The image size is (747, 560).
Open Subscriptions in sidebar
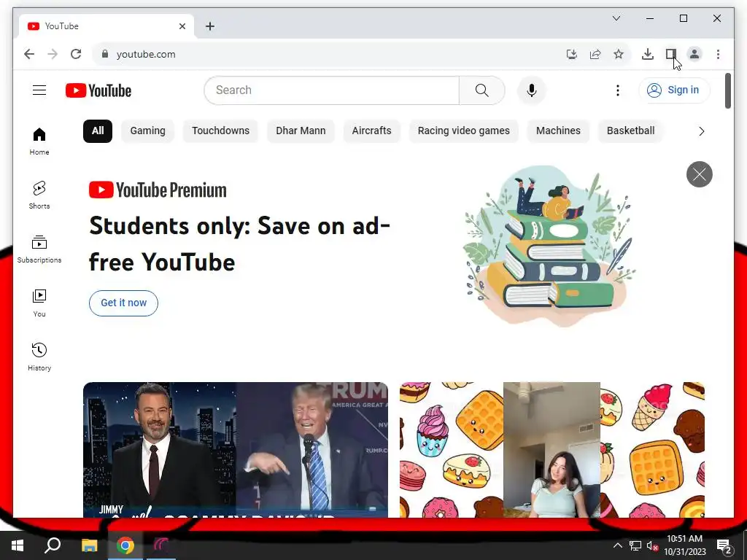click(x=39, y=249)
